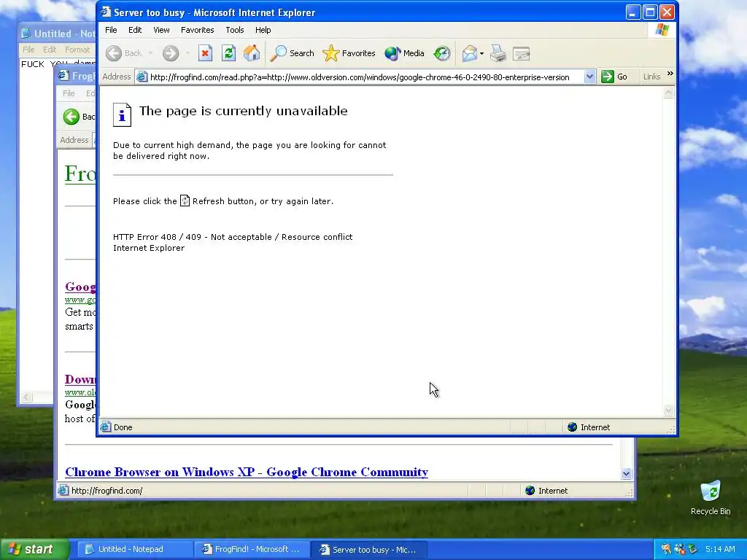Stop loading with the red X icon
The image size is (747, 560).
pyautogui.click(x=205, y=52)
